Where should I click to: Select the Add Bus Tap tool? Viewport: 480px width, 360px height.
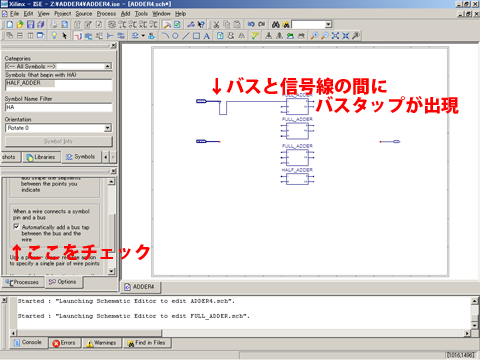110,36
